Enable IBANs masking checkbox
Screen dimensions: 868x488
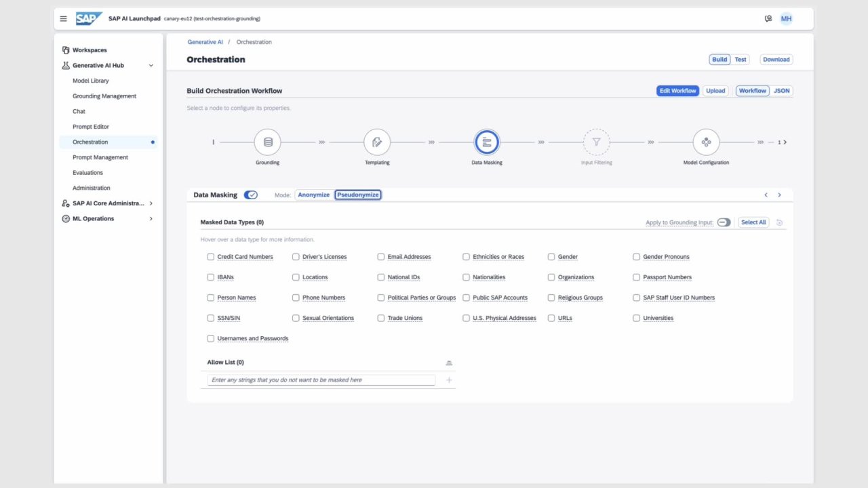point(211,277)
